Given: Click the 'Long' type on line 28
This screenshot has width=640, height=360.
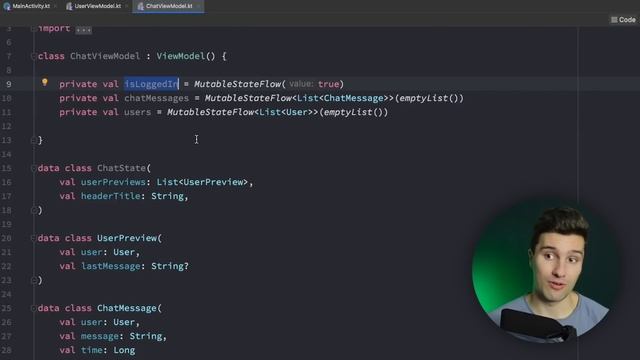Looking at the screenshot, I should pos(124,350).
